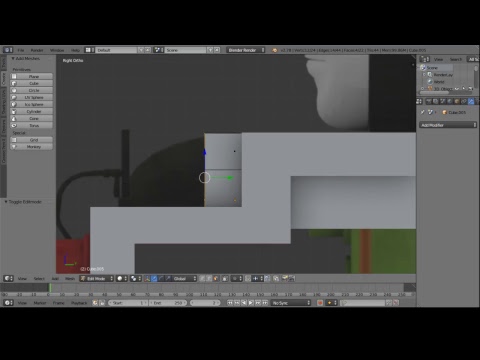This screenshot has height=360, width=480.
Task: Select the Modifiers wrench properties tab
Action: (x=471, y=101)
